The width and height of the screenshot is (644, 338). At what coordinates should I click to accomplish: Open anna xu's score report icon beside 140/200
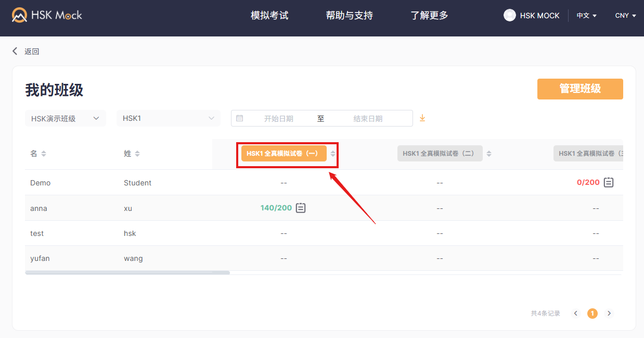[x=300, y=207]
